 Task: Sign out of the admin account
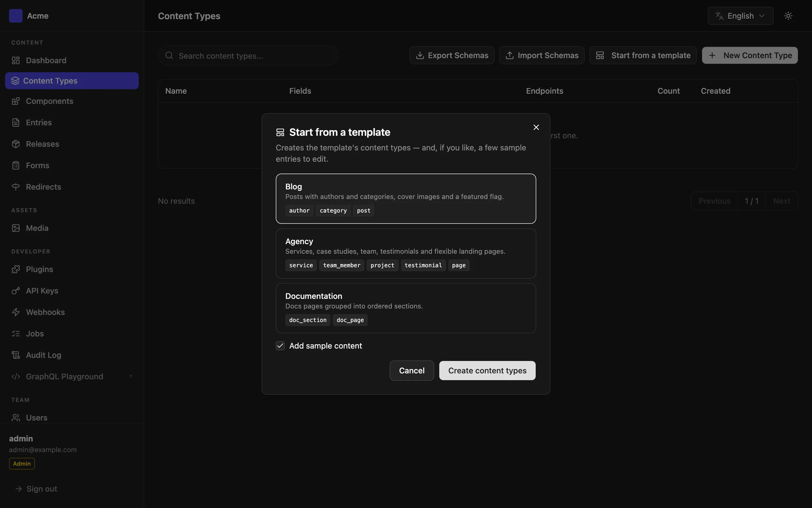36,489
